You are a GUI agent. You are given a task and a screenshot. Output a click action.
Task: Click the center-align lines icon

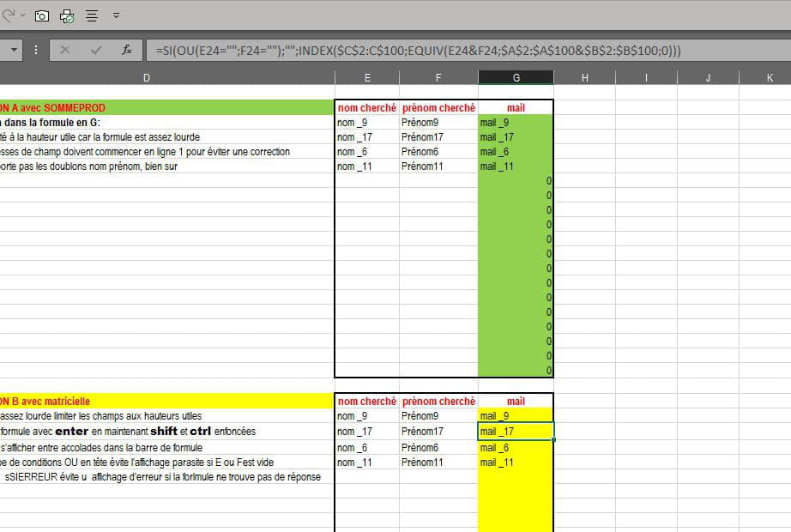click(x=92, y=16)
